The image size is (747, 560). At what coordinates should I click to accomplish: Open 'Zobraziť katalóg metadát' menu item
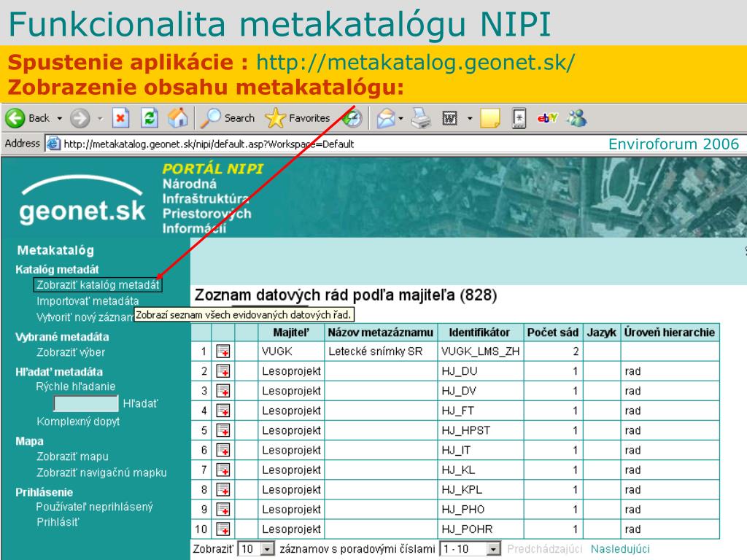click(98, 285)
